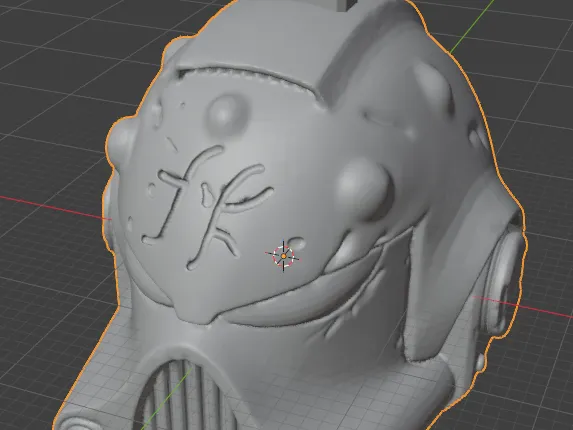Click the small rectangular block atop the helmet
The width and height of the screenshot is (573, 430).
click(x=345, y=4)
